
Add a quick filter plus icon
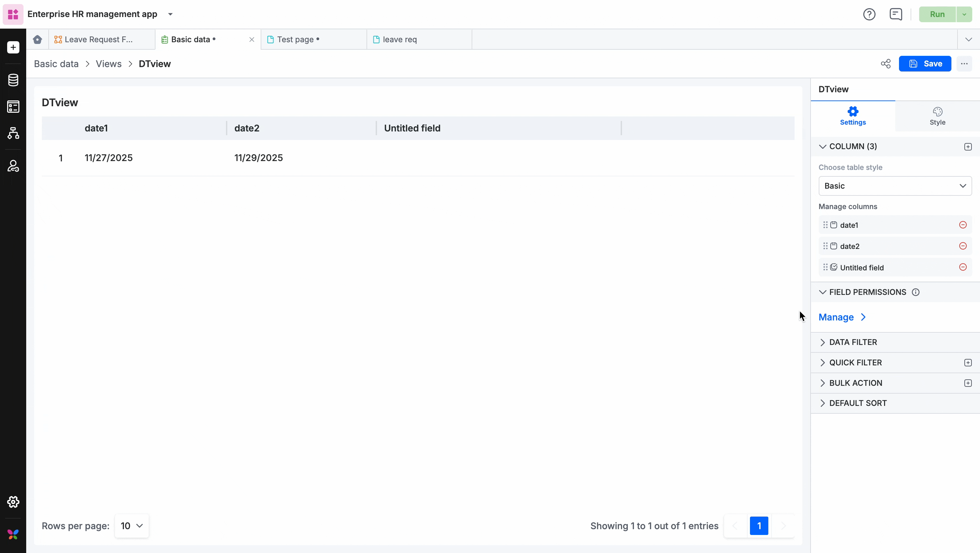968,363
